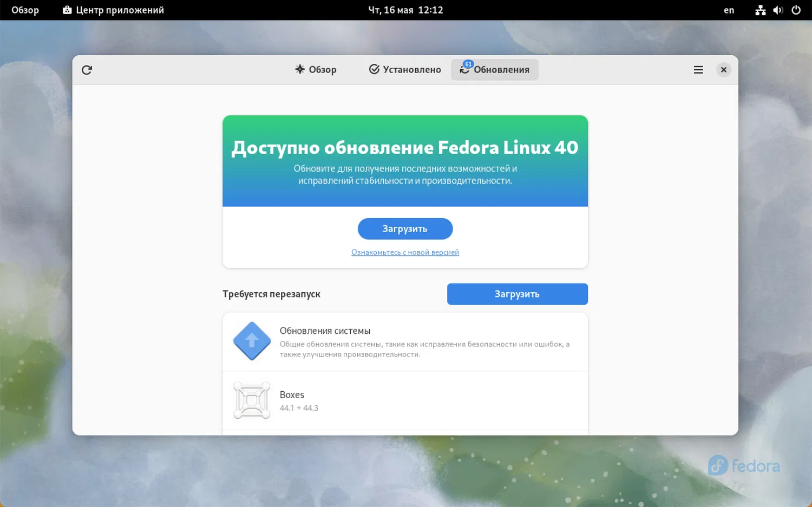Image resolution: width=812 pixels, height=507 pixels.
Task: Open the hamburger main menu
Action: point(698,70)
